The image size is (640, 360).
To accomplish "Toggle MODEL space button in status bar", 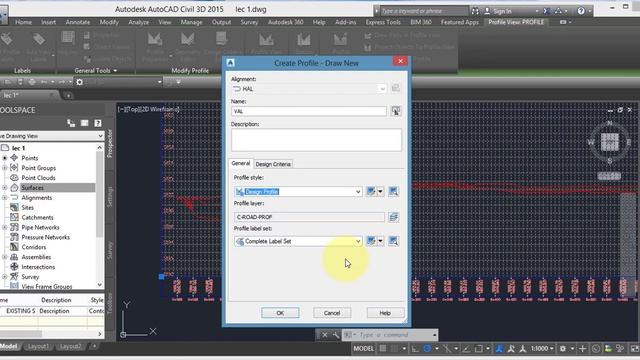I will [x=363, y=349].
